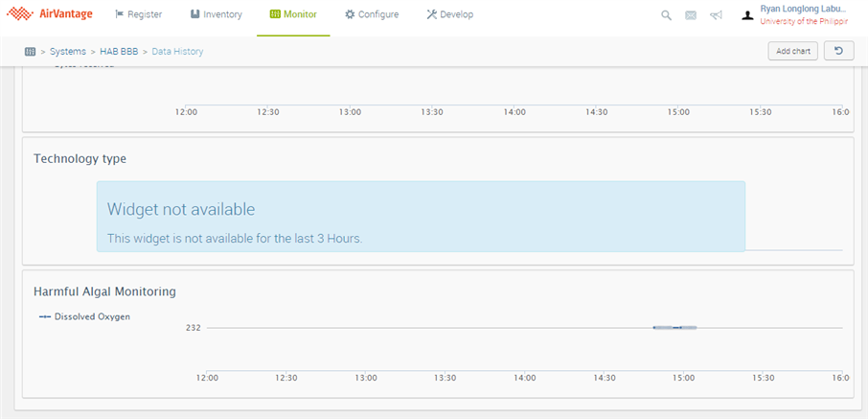Image resolution: width=868 pixels, height=419 pixels.
Task: Open the Register menu
Action: [139, 14]
